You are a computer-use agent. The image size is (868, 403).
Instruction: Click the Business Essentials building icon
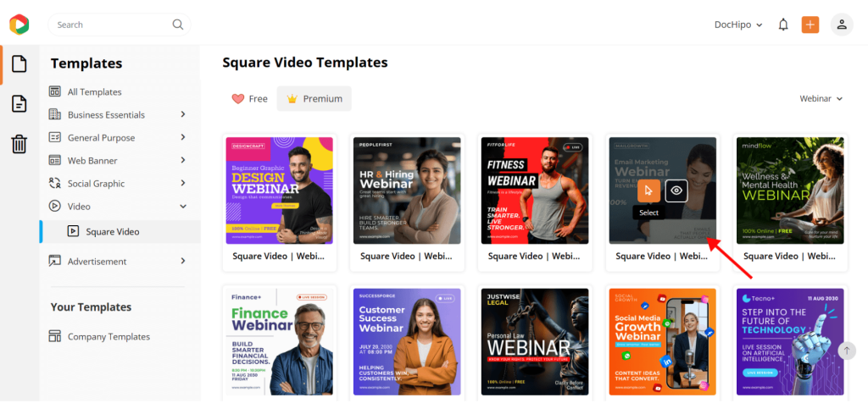[x=55, y=114]
